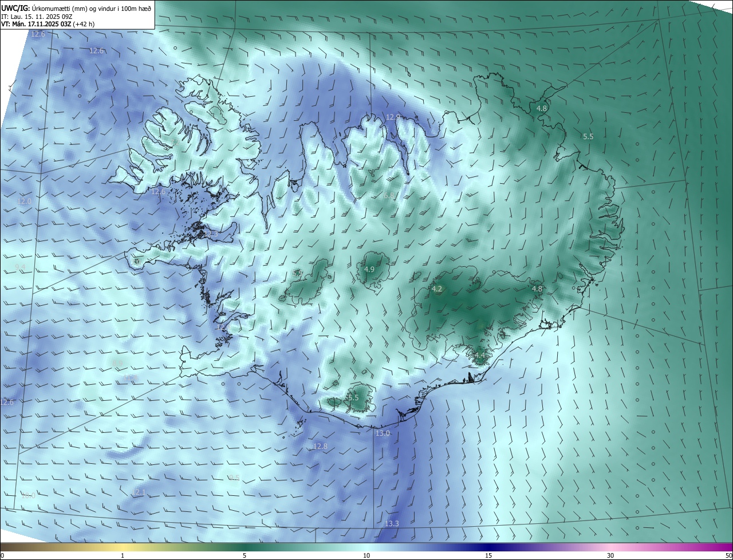Click the title text 'Úrkomumætti (mm) og vindur í 100m hæð'

[92, 7]
